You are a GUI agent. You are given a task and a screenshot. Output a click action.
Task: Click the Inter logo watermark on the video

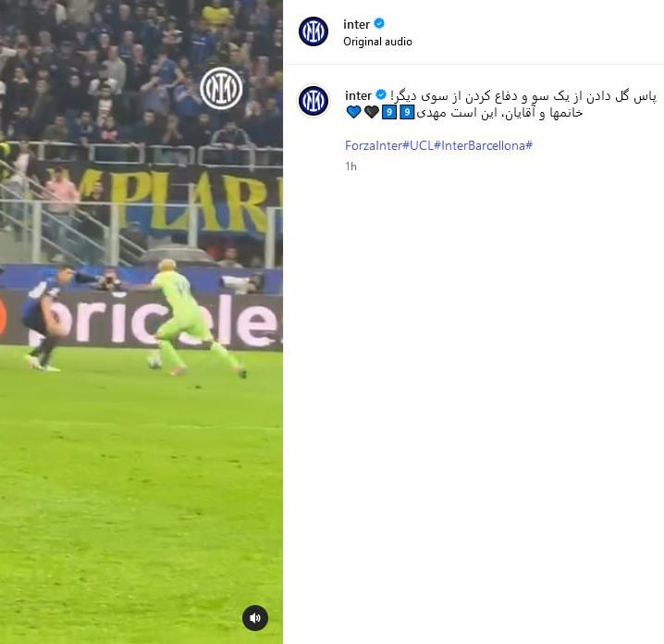pos(221,88)
